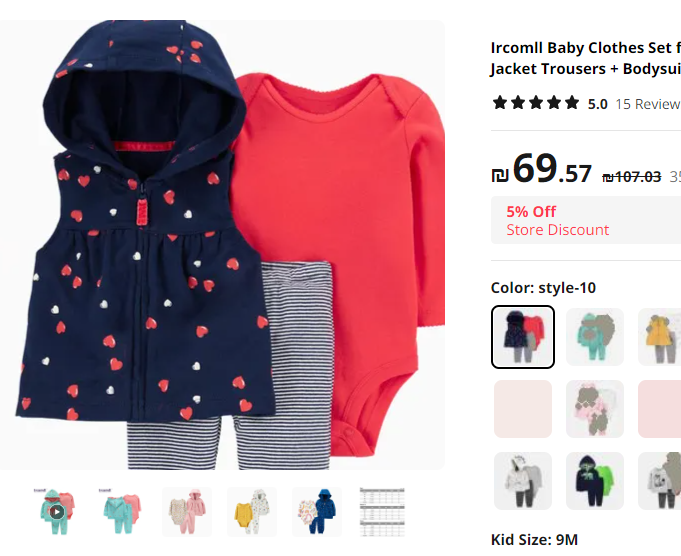
Task: Open the 15 Reviews link
Action: point(648,104)
